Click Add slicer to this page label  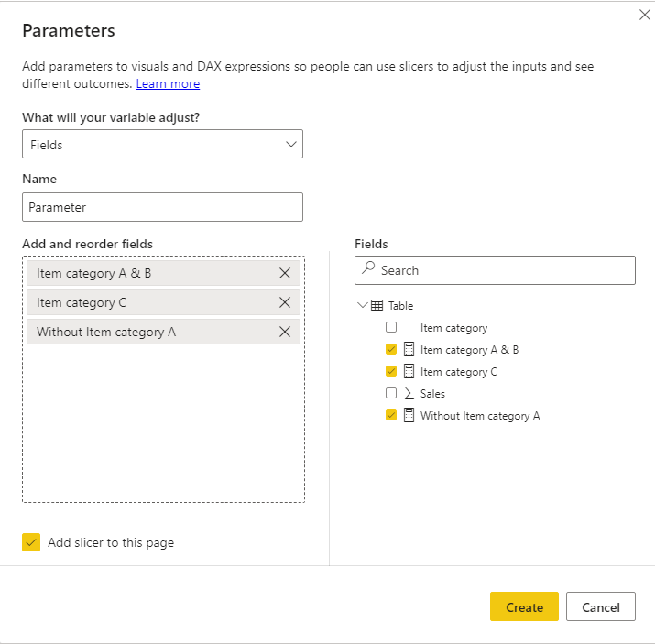click(x=111, y=543)
